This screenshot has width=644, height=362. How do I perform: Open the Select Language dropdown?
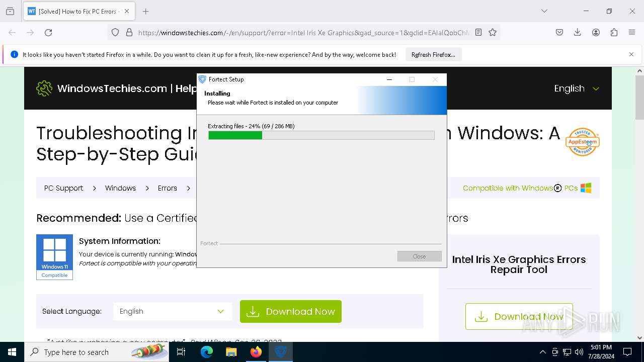[173, 311]
